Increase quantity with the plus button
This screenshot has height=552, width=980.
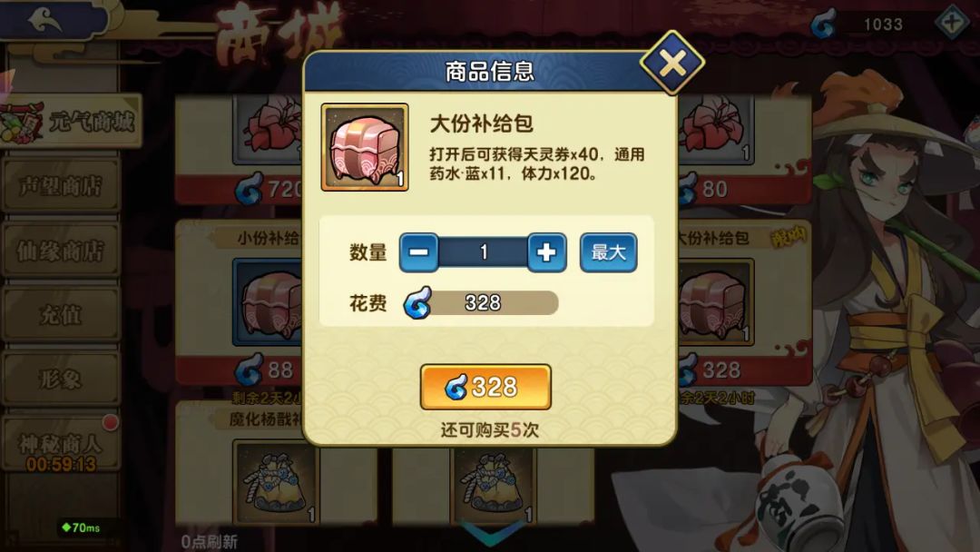tap(546, 252)
